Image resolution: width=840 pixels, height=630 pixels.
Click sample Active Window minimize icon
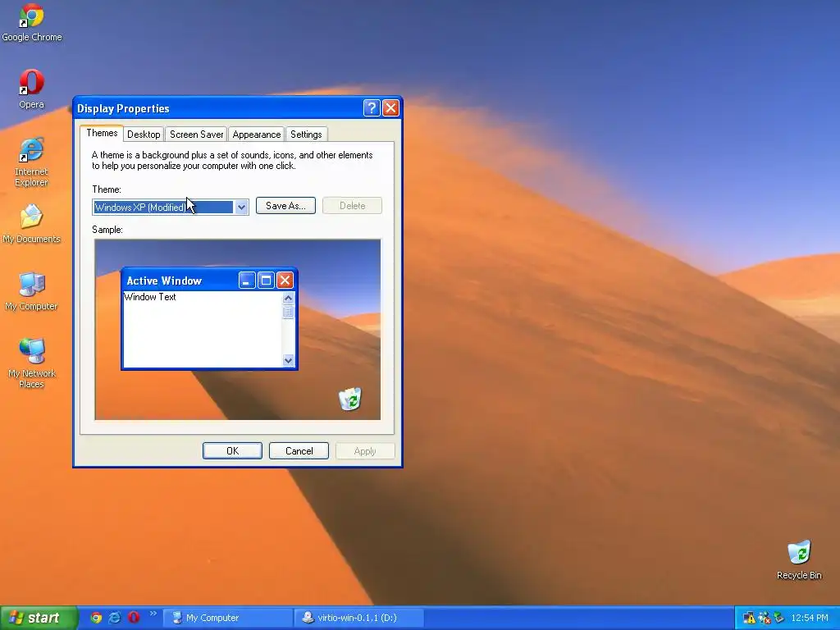247,281
